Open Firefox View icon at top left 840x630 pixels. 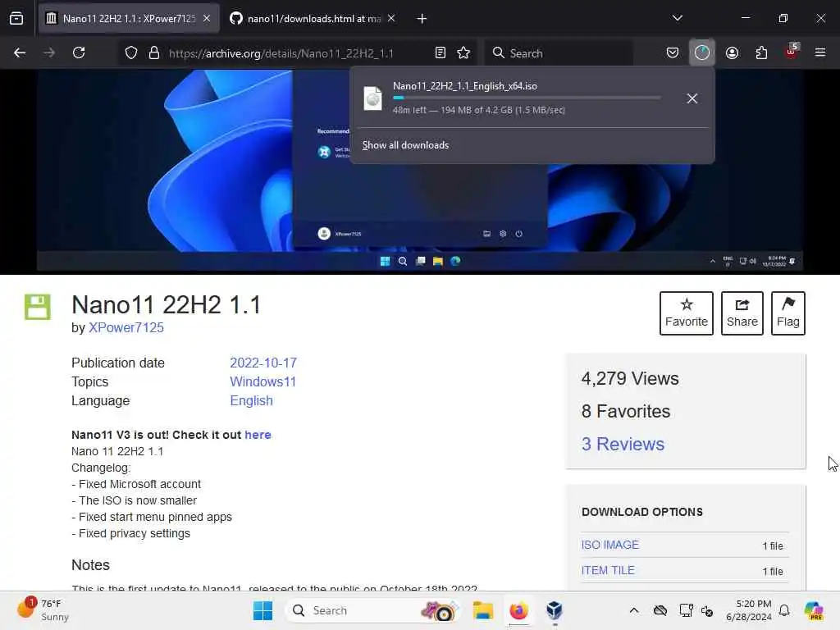click(x=16, y=19)
